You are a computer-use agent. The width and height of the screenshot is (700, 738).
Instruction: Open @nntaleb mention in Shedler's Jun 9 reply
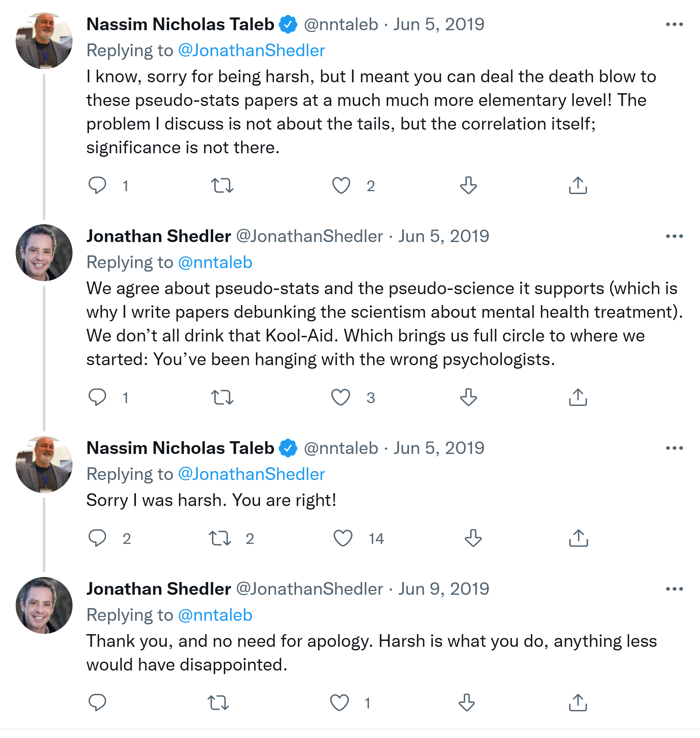click(215, 615)
